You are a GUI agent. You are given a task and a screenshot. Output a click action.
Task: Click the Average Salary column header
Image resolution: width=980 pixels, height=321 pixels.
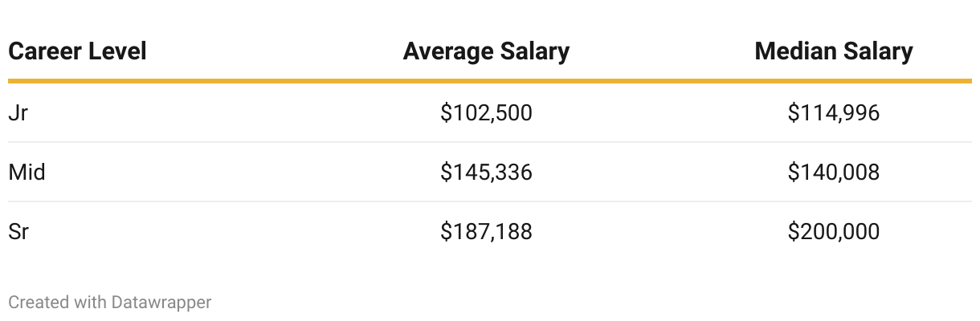(x=486, y=51)
